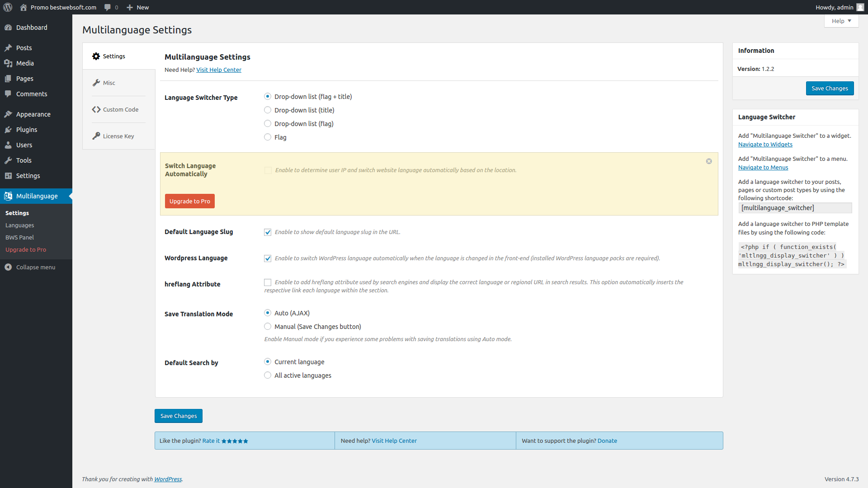Click the Donate link
Viewport: 868px width, 488px height.
tap(607, 441)
